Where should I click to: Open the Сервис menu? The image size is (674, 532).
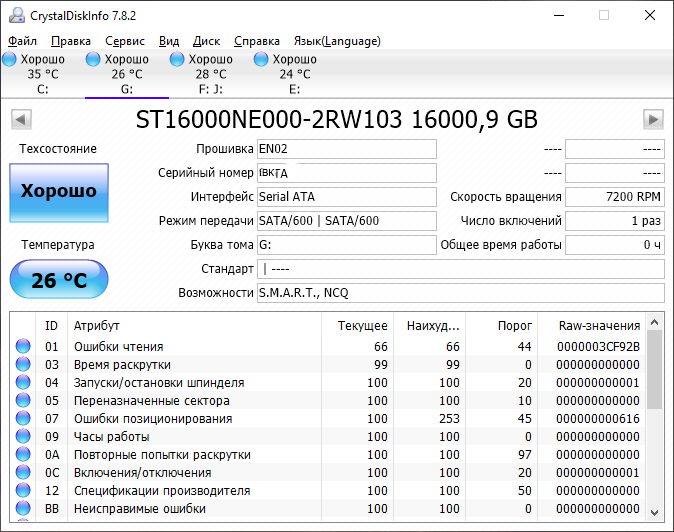pyautogui.click(x=125, y=41)
